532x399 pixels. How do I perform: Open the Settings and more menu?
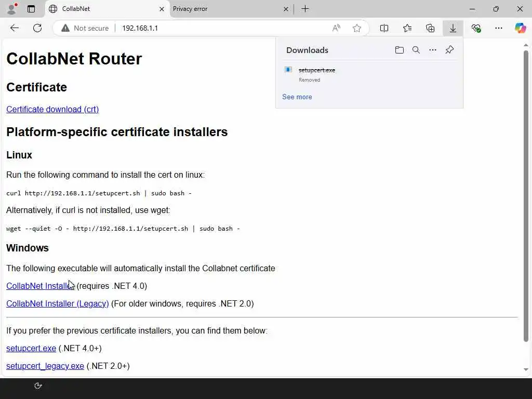coord(499,28)
